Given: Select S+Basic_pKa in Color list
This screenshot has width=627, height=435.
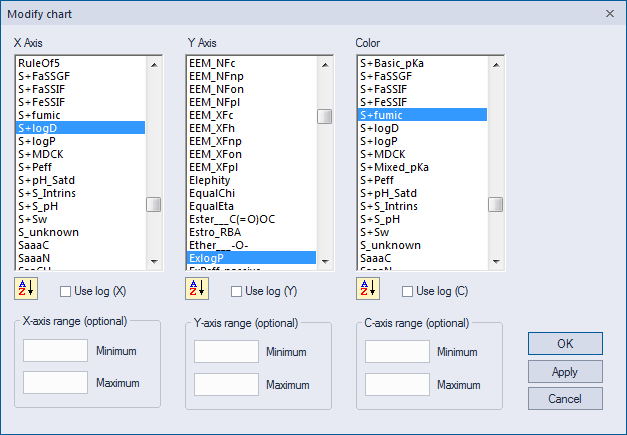Looking at the screenshot, I should coord(423,63).
